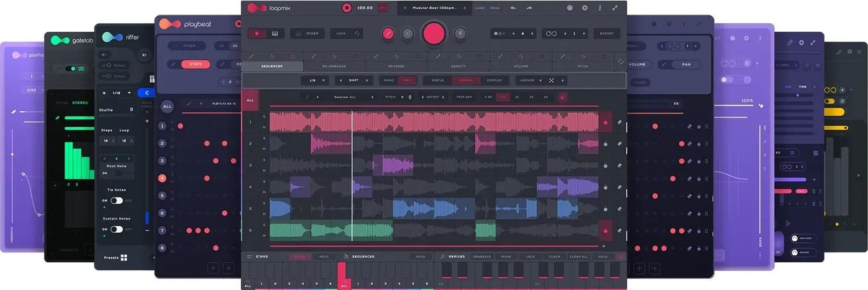The width and height of the screenshot is (868, 290).
Task: Click the red reset icon after X4
Action: click(562, 97)
